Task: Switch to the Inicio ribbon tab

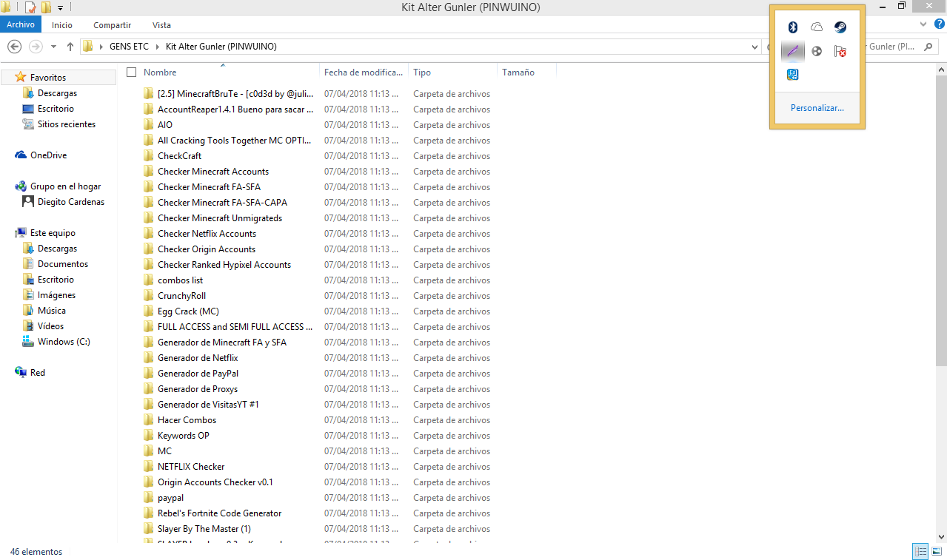Action: pos(62,25)
